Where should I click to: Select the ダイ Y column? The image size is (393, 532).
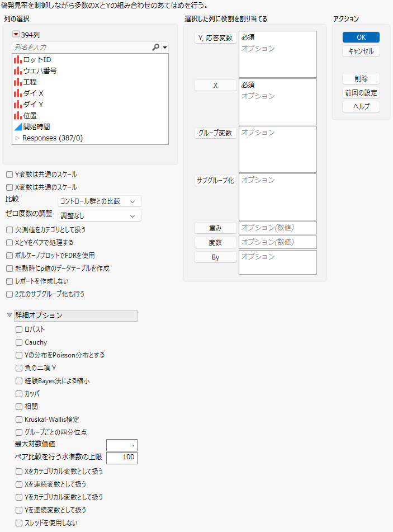point(29,105)
